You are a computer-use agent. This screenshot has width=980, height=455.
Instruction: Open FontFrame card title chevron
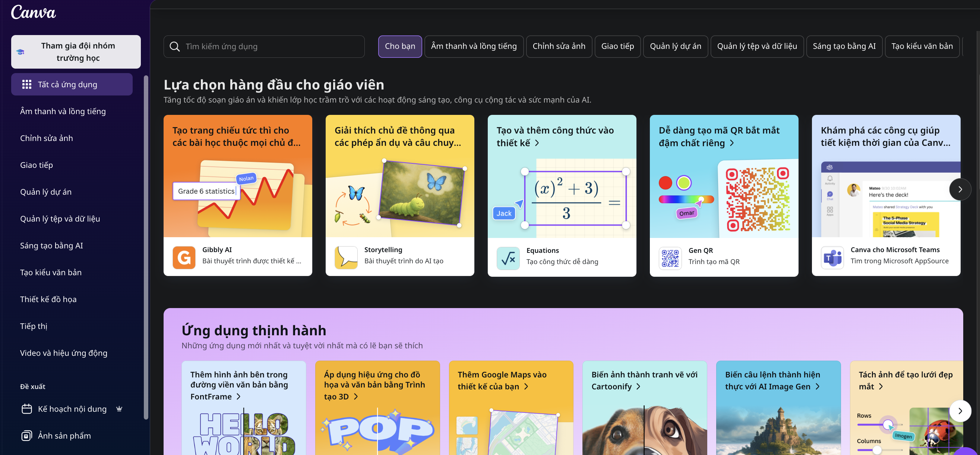coord(238,396)
